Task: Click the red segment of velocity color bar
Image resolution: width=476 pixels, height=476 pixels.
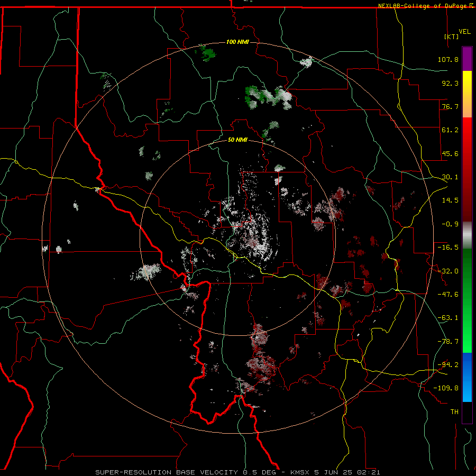Action: [467, 169]
